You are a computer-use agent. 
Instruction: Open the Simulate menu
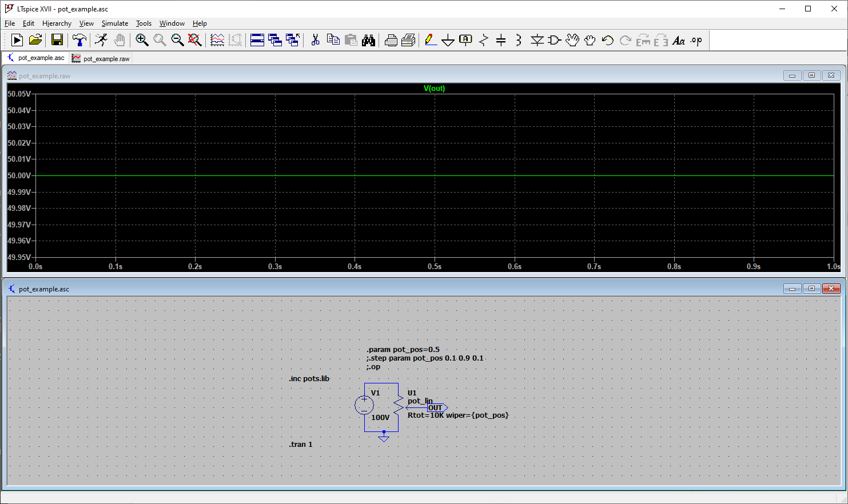pyautogui.click(x=115, y=23)
